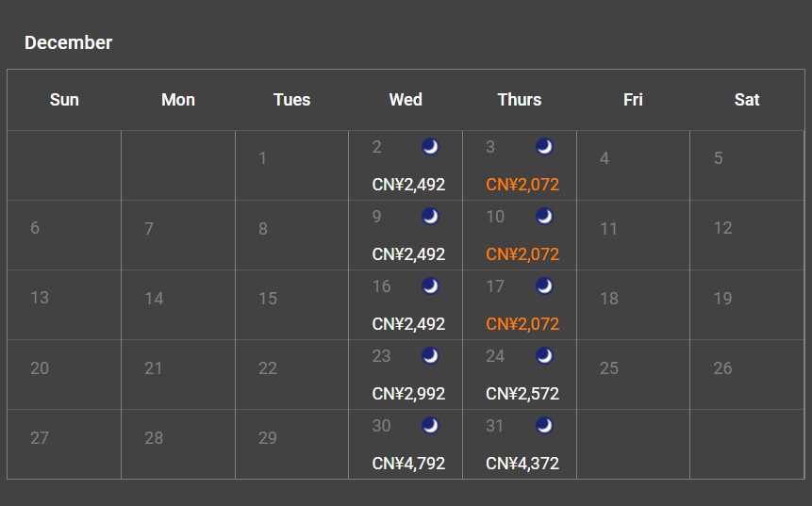This screenshot has height=506, width=812.
Task: Click the moon icon on December 24
Action: tap(544, 356)
